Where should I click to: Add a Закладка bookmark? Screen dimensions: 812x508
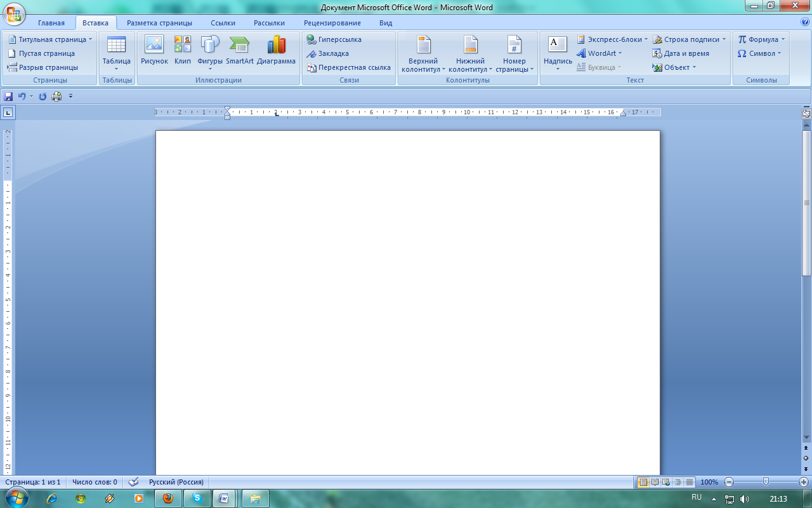coord(328,53)
